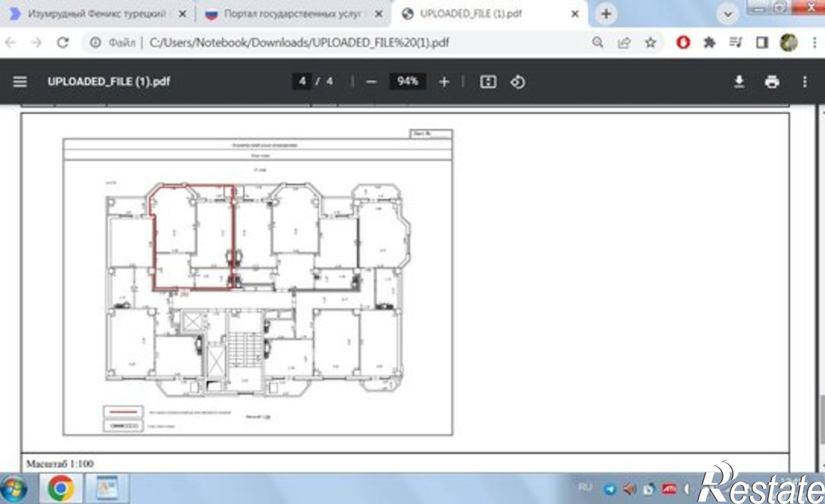Click the page number input field

(x=302, y=81)
